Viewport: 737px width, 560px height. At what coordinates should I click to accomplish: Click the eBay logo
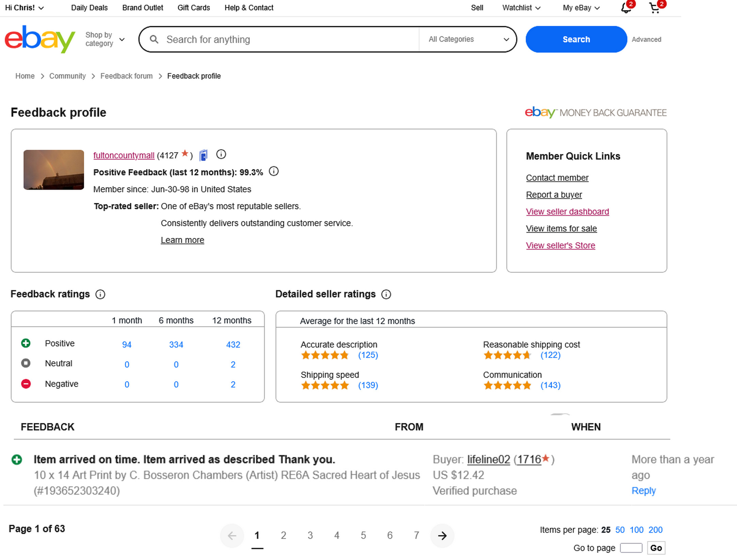coord(40,39)
